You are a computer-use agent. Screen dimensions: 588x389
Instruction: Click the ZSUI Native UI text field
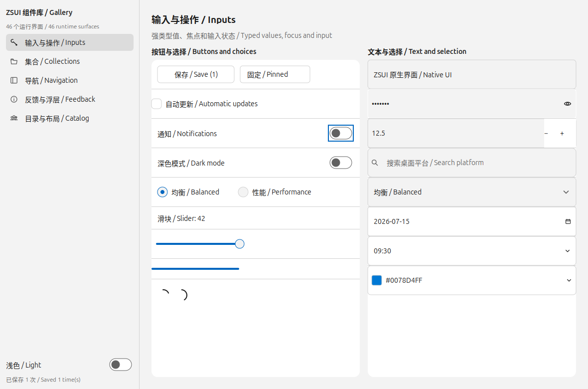pos(472,74)
